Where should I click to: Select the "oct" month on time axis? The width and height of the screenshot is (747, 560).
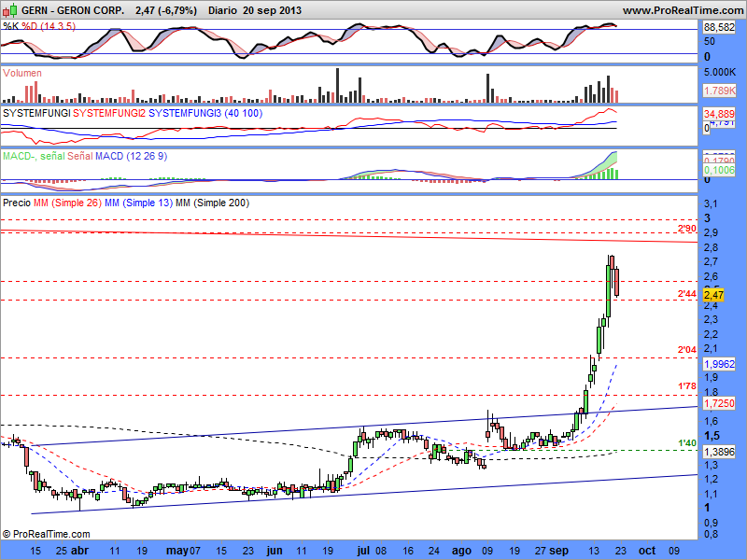coord(647,551)
